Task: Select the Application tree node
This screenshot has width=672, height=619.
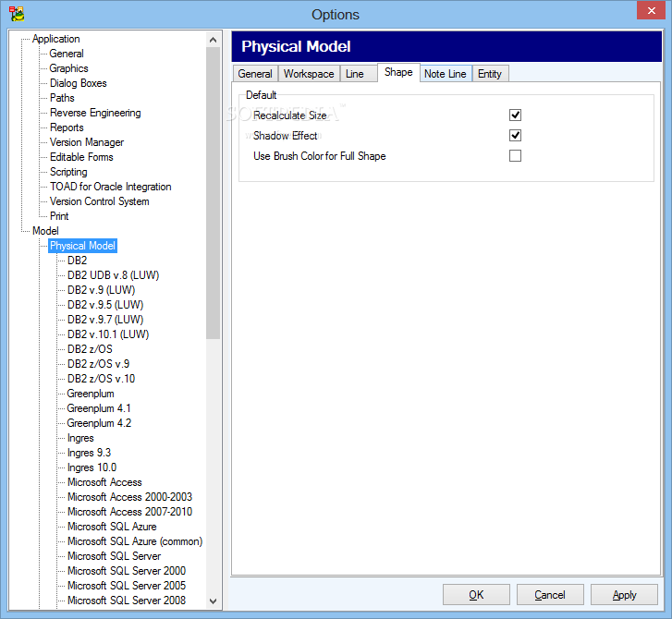Action: 55,39
